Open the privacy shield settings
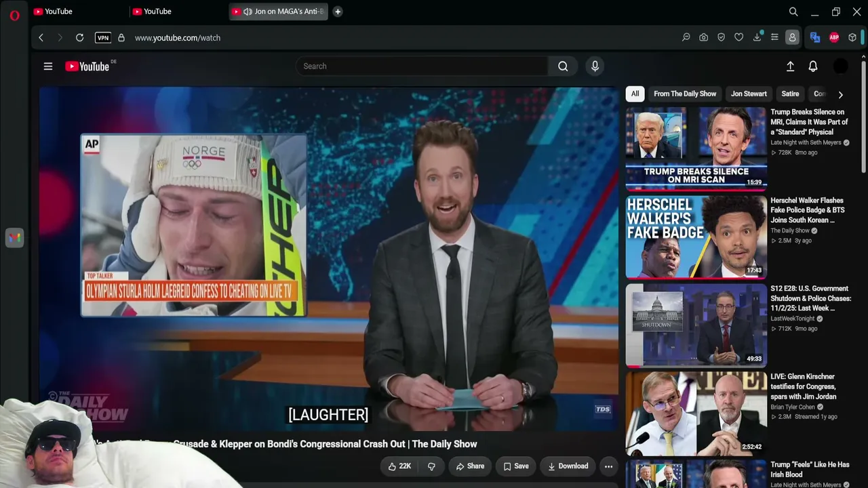 [722, 38]
